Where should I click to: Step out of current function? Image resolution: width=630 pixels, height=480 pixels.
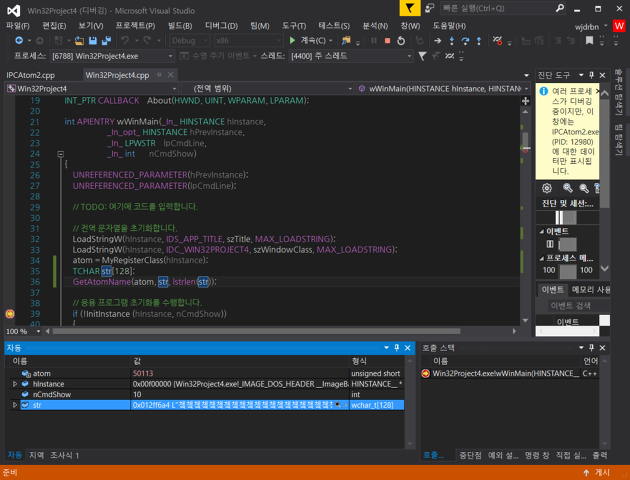tap(479, 41)
